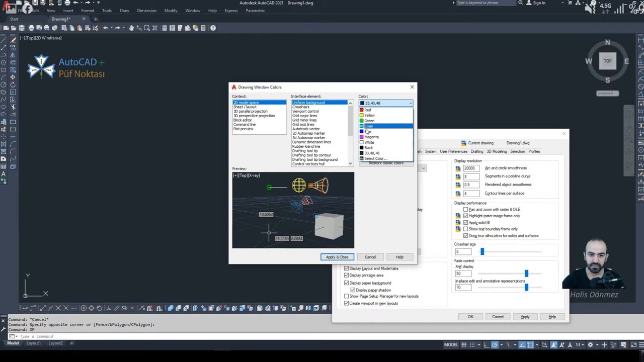Image resolution: width=644 pixels, height=362 pixels.
Task: Click the status bar customization hamburger icon
Action: [x=641, y=345]
